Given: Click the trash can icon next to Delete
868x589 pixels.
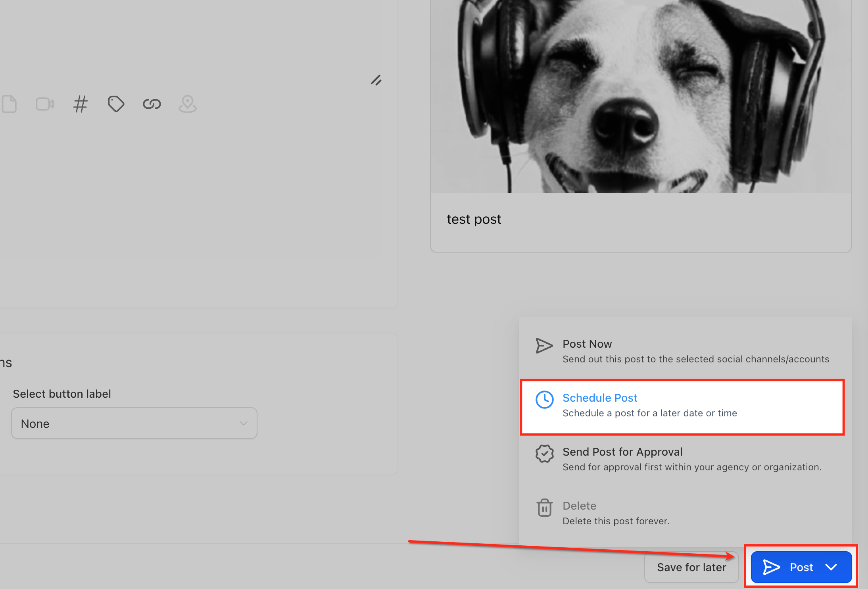Looking at the screenshot, I should pyautogui.click(x=544, y=508).
